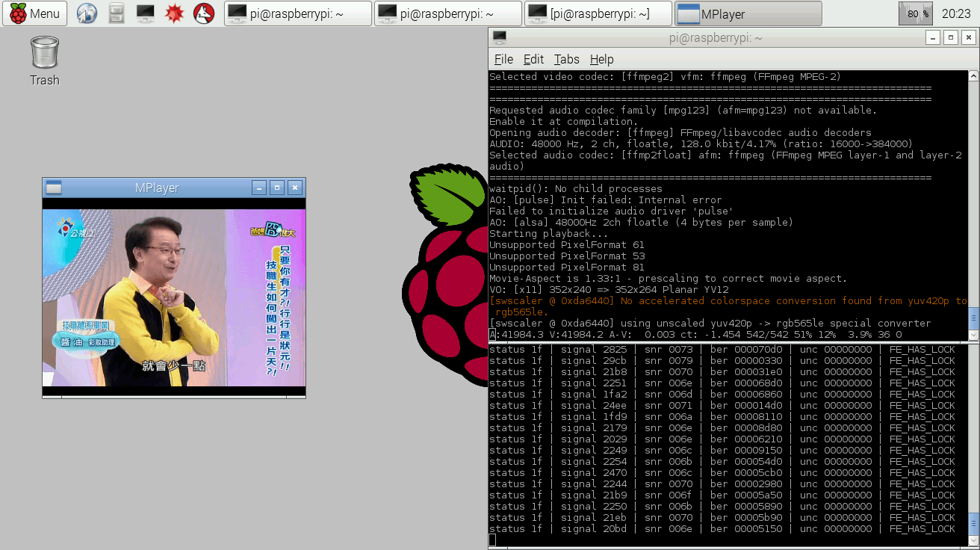This screenshot has height=550, width=980.
Task: Click the video picture in the MPlayer window
Action: click(x=173, y=297)
